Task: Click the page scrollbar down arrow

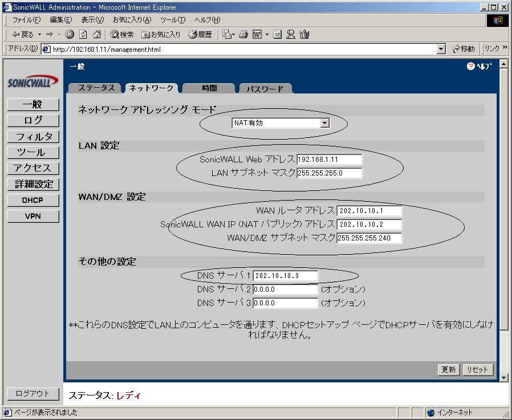Action: pos(504,378)
